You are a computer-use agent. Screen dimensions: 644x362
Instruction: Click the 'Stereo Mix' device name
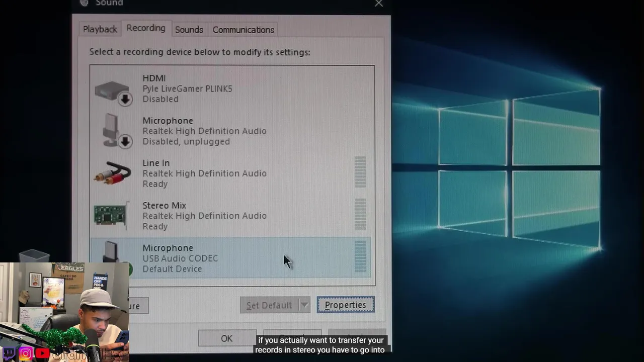click(x=164, y=205)
